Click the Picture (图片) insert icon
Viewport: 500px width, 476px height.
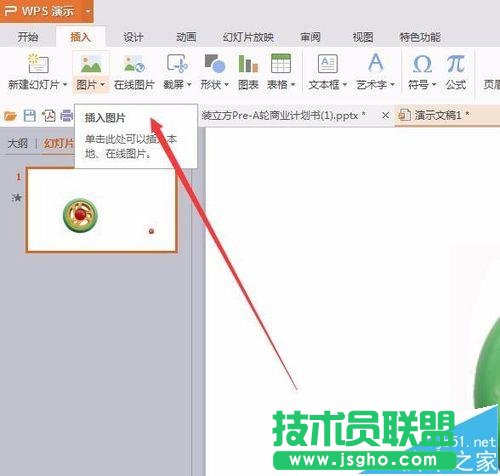coord(91,63)
